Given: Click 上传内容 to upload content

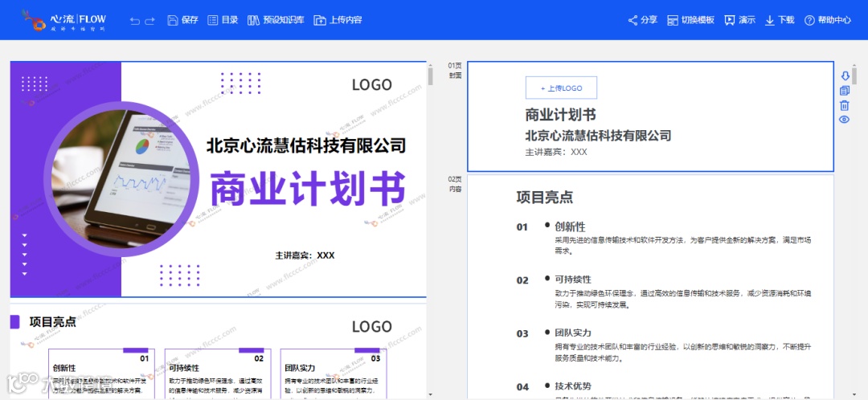Looking at the screenshot, I should [338, 20].
